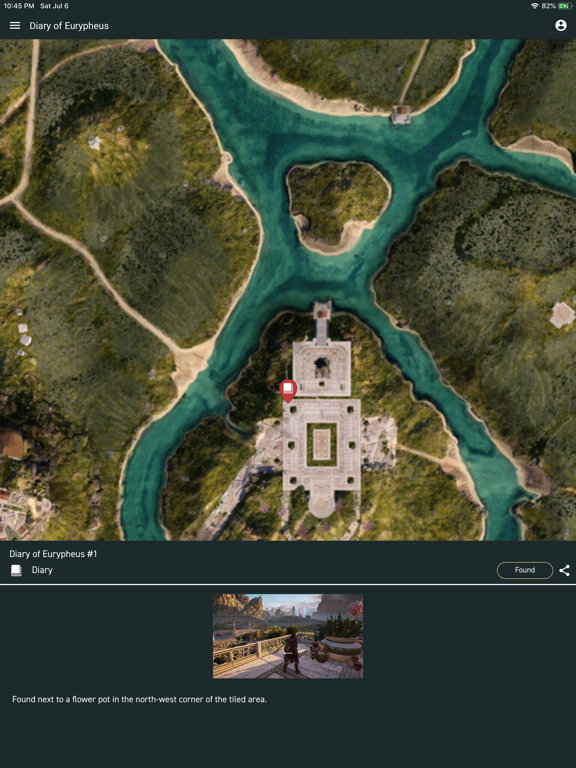Screen dimensions: 576x768
Task: Share Diary of Eurypheus #1
Action: point(564,570)
